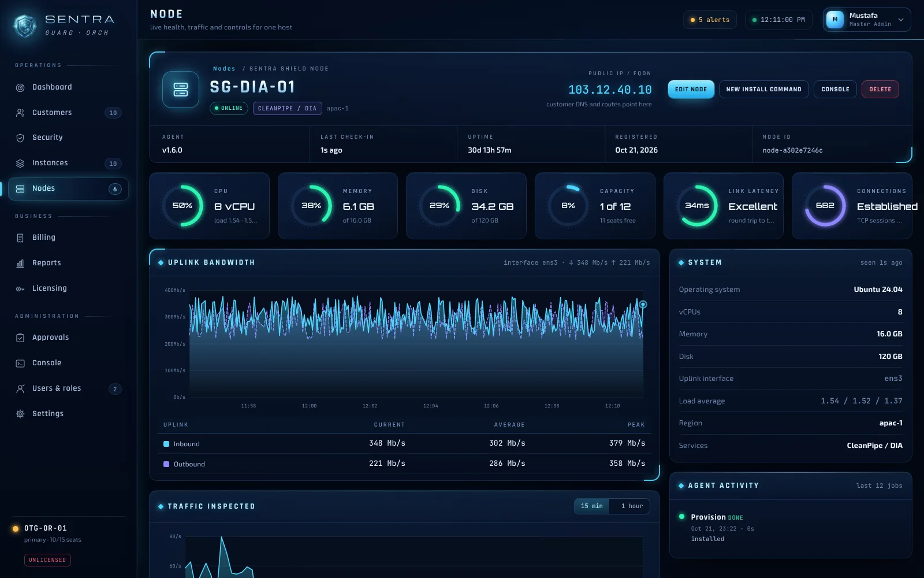Click the Settings gear icon

click(x=20, y=414)
